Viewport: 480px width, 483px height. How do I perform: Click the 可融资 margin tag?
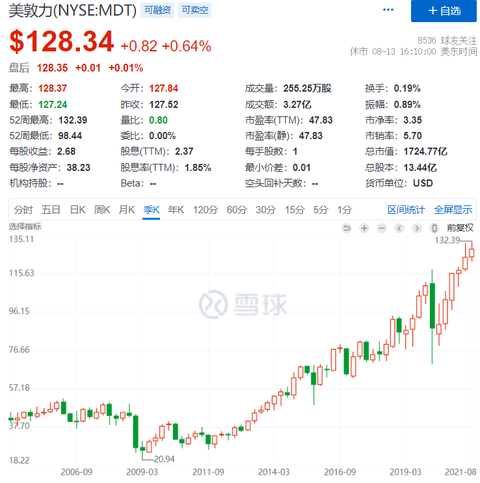point(157,10)
